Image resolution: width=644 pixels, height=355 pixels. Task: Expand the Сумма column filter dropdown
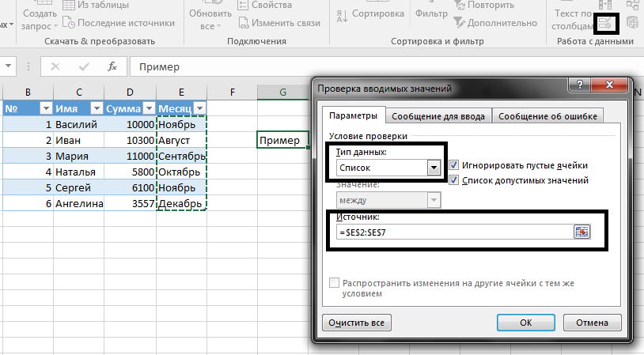click(x=147, y=108)
